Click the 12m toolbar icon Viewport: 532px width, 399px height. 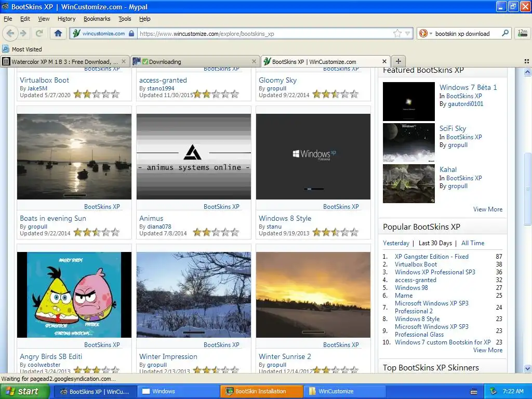(522, 33)
